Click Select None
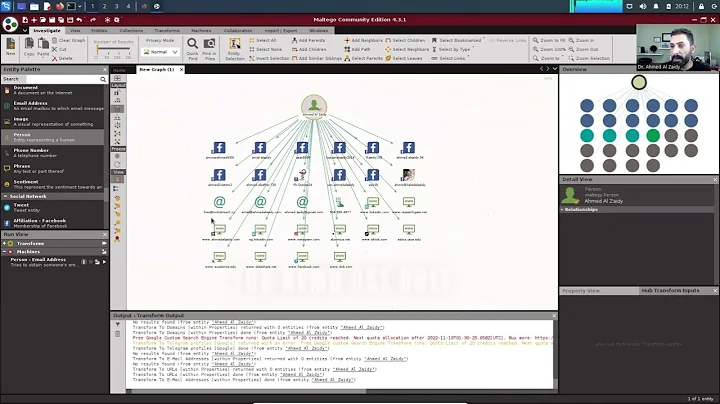 point(265,49)
